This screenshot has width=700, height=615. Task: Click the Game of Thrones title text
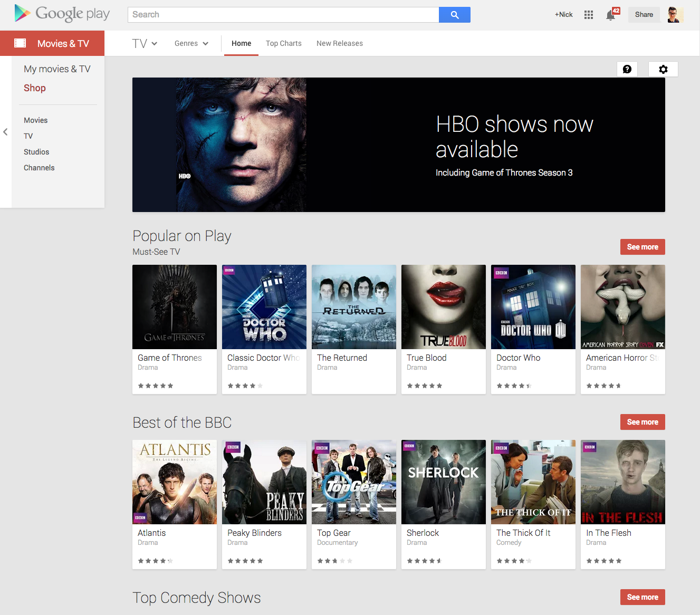pos(170,358)
